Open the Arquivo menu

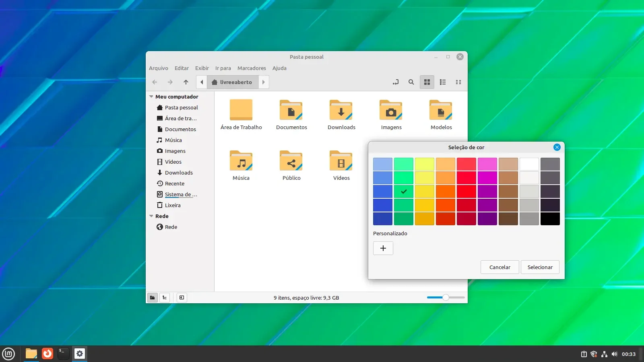tap(159, 68)
